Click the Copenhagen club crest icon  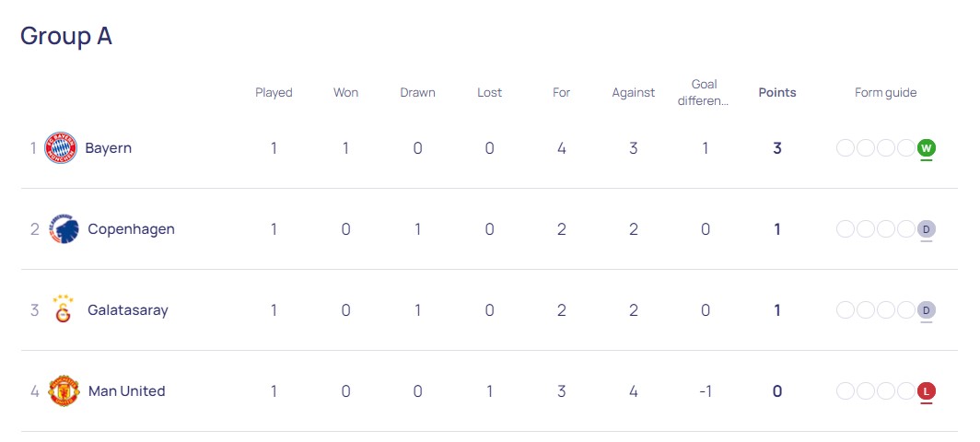[64, 228]
